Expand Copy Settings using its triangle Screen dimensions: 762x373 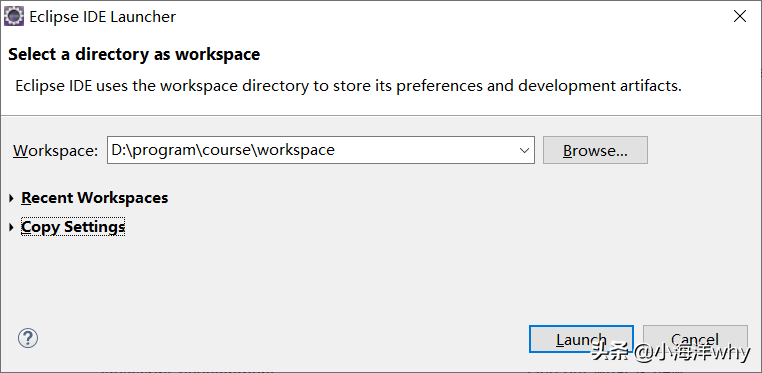(x=12, y=227)
